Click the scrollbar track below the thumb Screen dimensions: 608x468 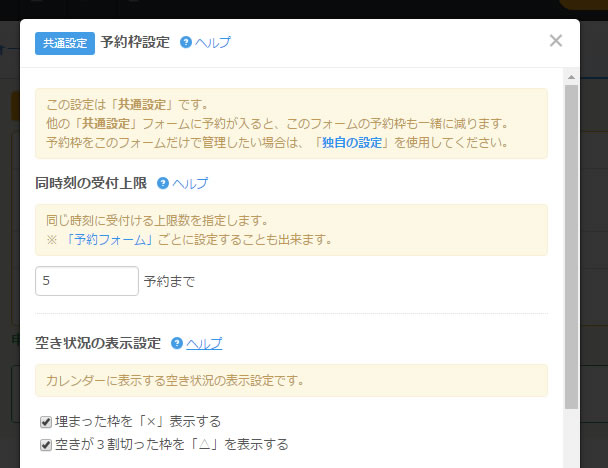coord(571,440)
